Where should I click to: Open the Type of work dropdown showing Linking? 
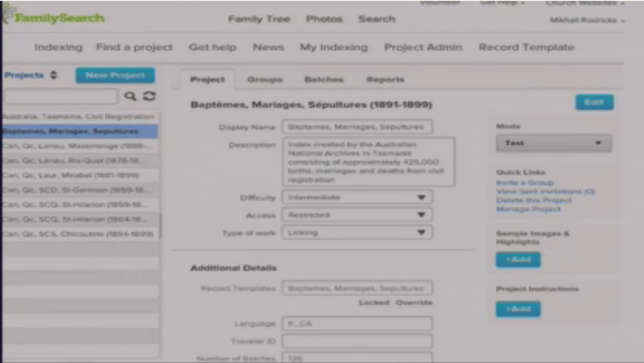(357, 232)
